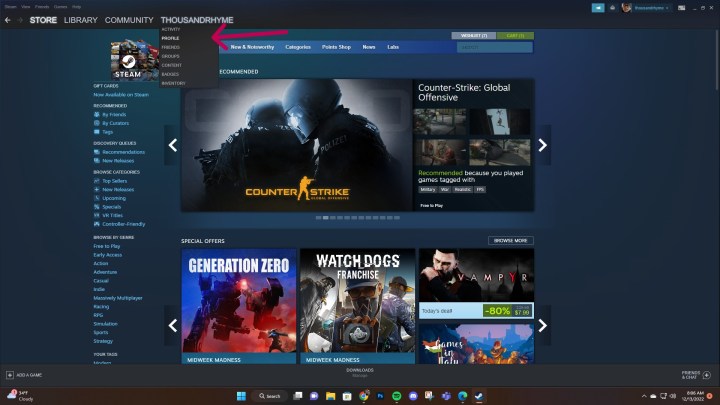Select Friends in profile dropdown menu
720x405 pixels.
170,47
